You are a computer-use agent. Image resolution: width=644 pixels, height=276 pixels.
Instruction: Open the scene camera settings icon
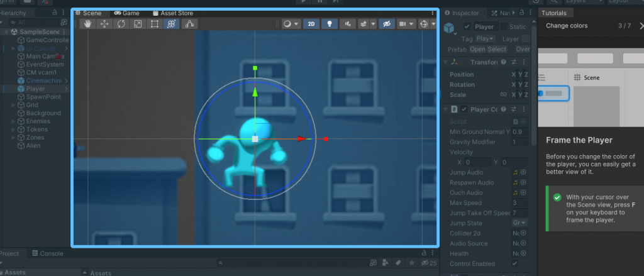coord(402,24)
